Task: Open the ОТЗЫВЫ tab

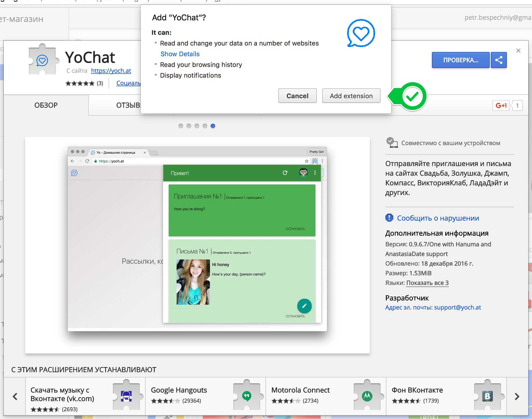Action: pyautogui.click(x=129, y=105)
